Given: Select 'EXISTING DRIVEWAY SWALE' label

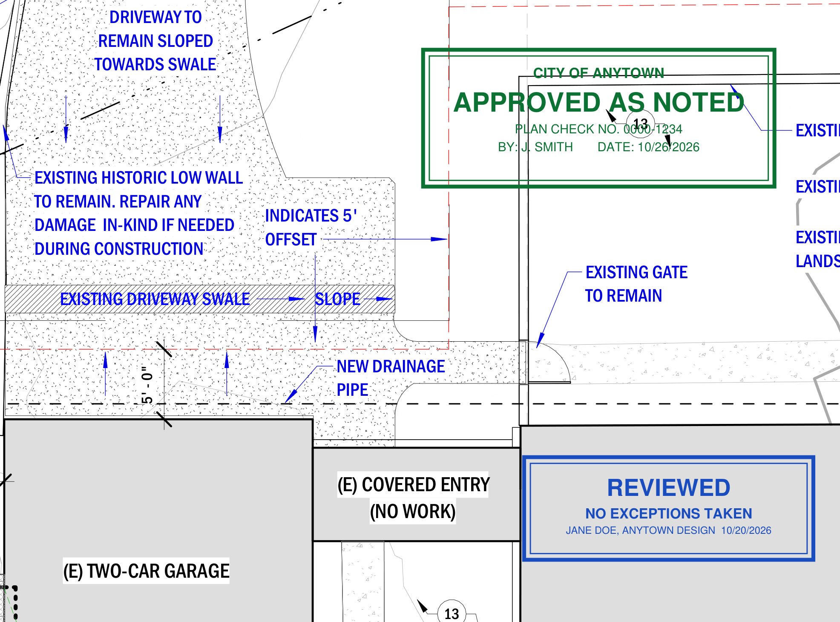Looking at the screenshot, I should [155, 299].
